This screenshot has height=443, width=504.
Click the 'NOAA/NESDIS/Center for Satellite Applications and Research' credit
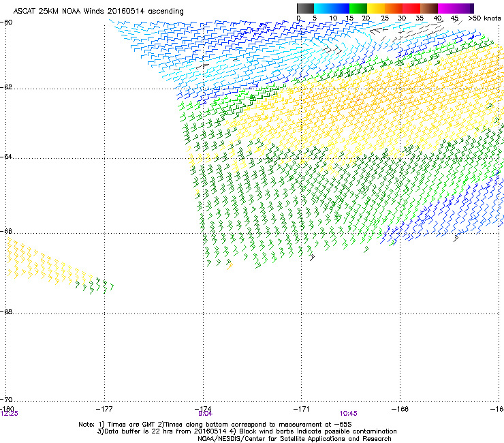(x=294, y=439)
